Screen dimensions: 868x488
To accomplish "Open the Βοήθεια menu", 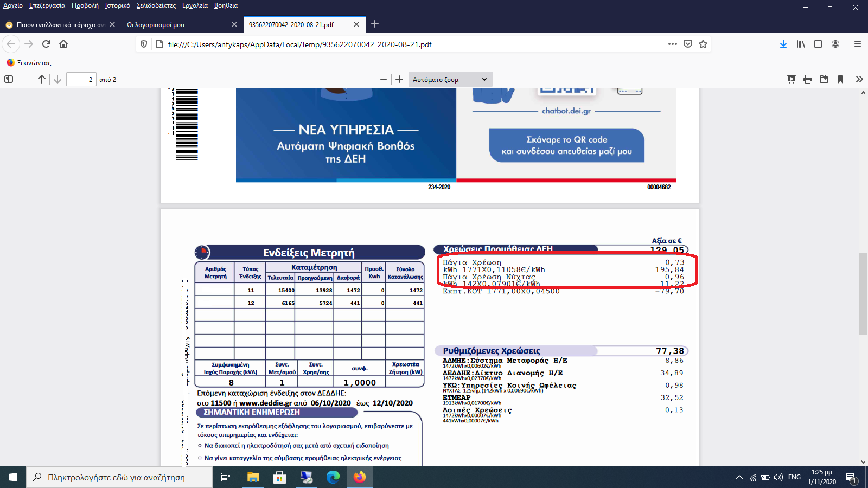I will click(x=226, y=5).
